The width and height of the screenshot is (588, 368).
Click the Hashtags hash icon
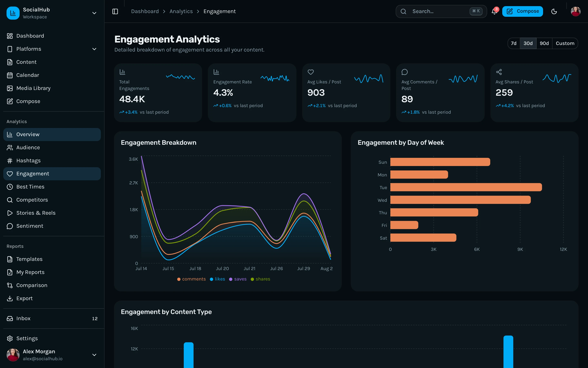coord(10,161)
